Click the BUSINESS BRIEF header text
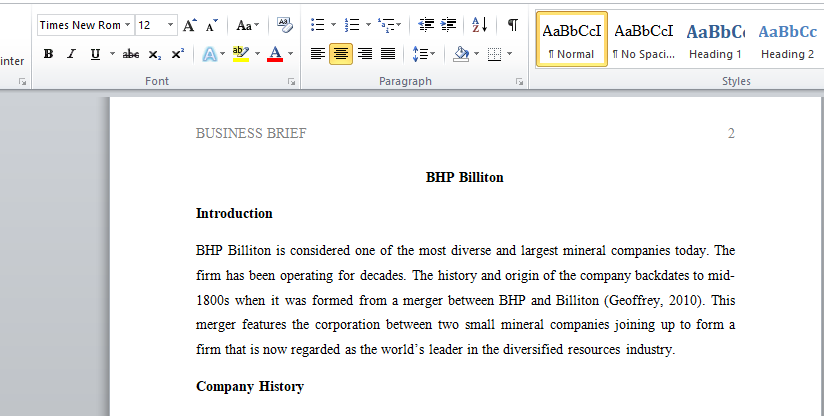The image size is (824, 416). point(251,133)
